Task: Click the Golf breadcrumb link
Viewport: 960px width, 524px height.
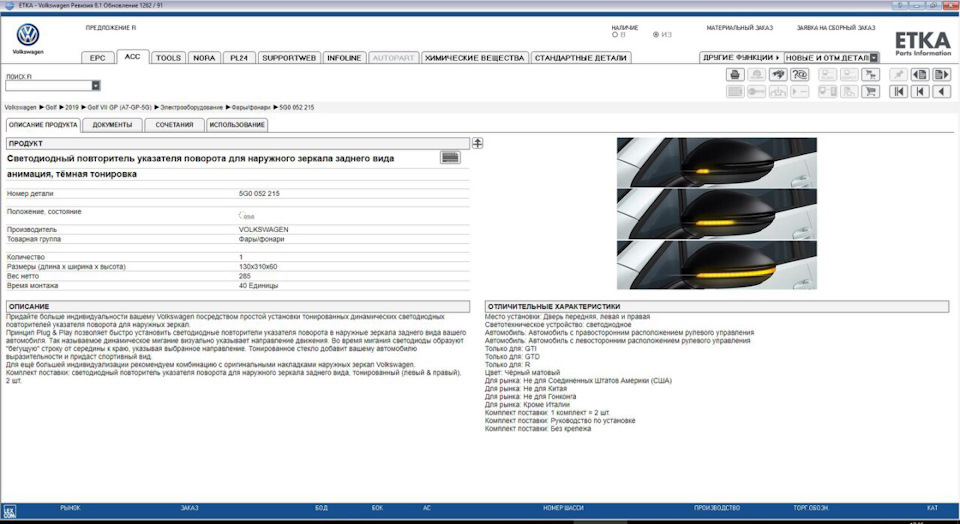Action: pyautogui.click(x=51, y=107)
